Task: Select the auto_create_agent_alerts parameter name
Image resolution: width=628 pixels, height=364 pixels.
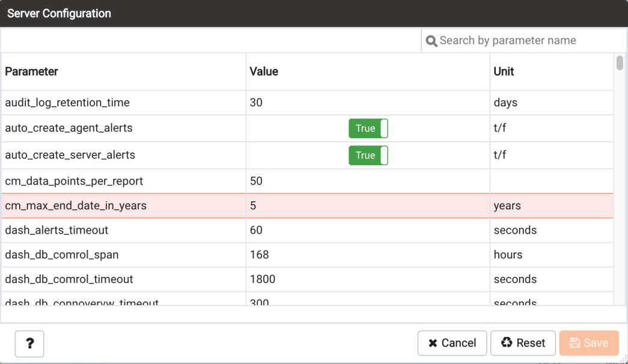Action: pos(69,128)
